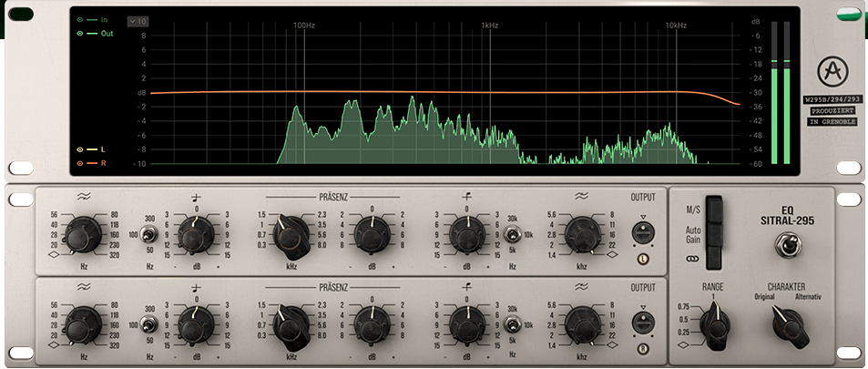Click the PRODUZIERT label plate
The height and width of the screenshot is (369, 868).
coord(832,111)
